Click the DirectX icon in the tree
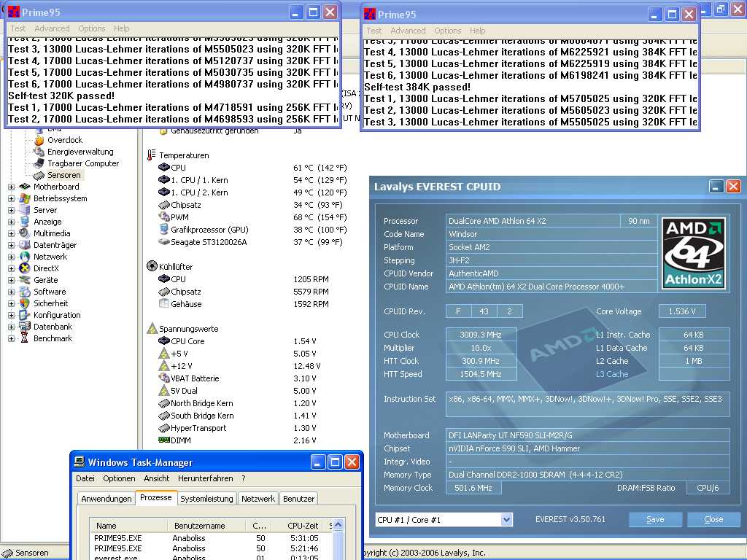This screenshot has width=747, height=560. (25, 268)
